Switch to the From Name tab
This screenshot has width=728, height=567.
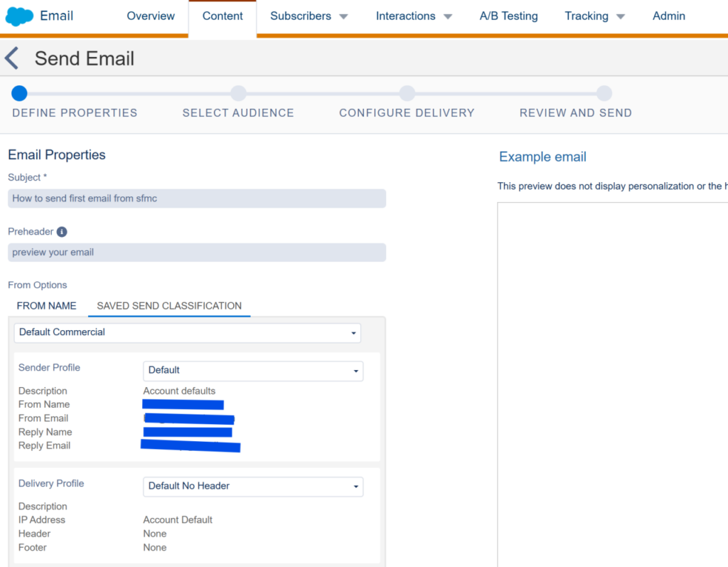click(46, 306)
